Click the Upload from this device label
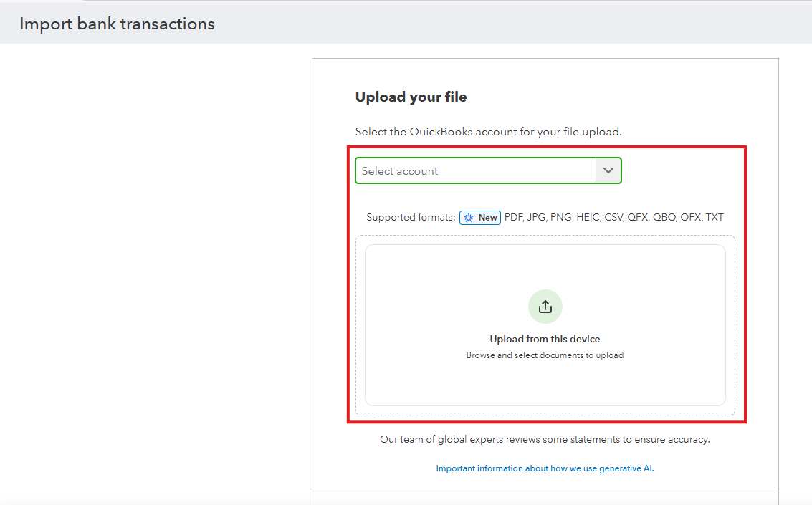 tap(545, 339)
